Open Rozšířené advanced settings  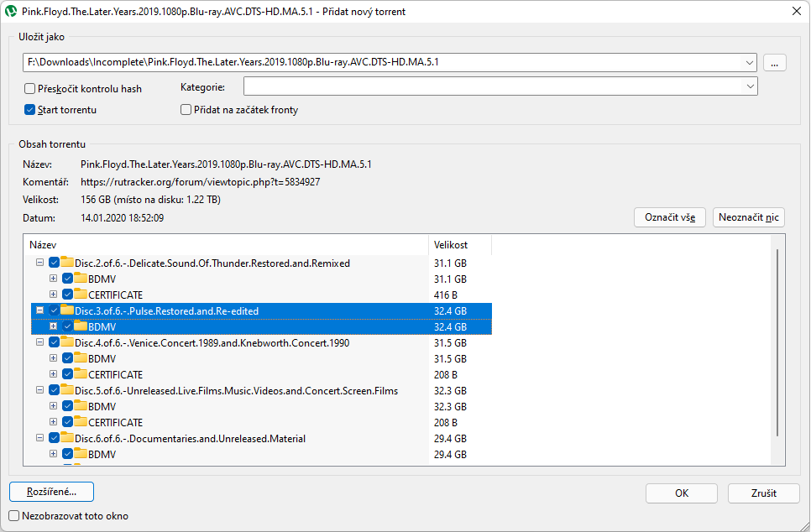(x=52, y=492)
